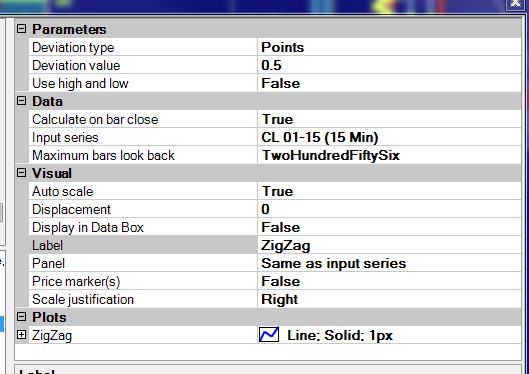Select the Panel property name
Viewport: 529px width, 374px height.
point(48,263)
